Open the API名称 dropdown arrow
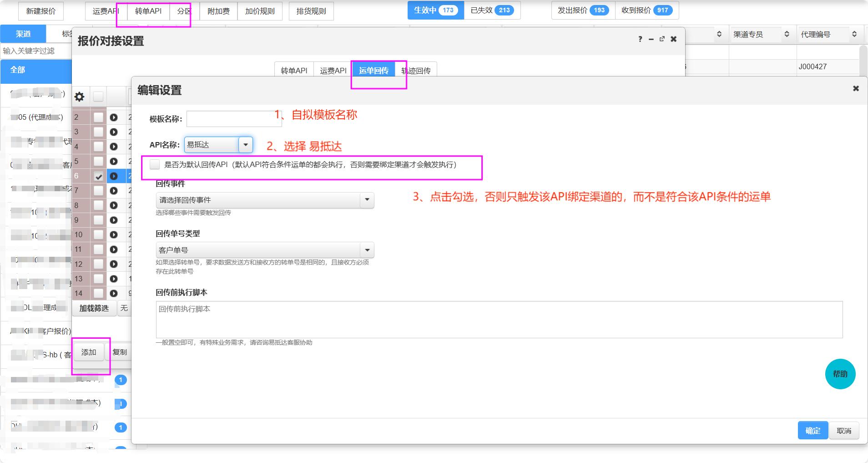The image size is (868, 463). click(x=246, y=145)
